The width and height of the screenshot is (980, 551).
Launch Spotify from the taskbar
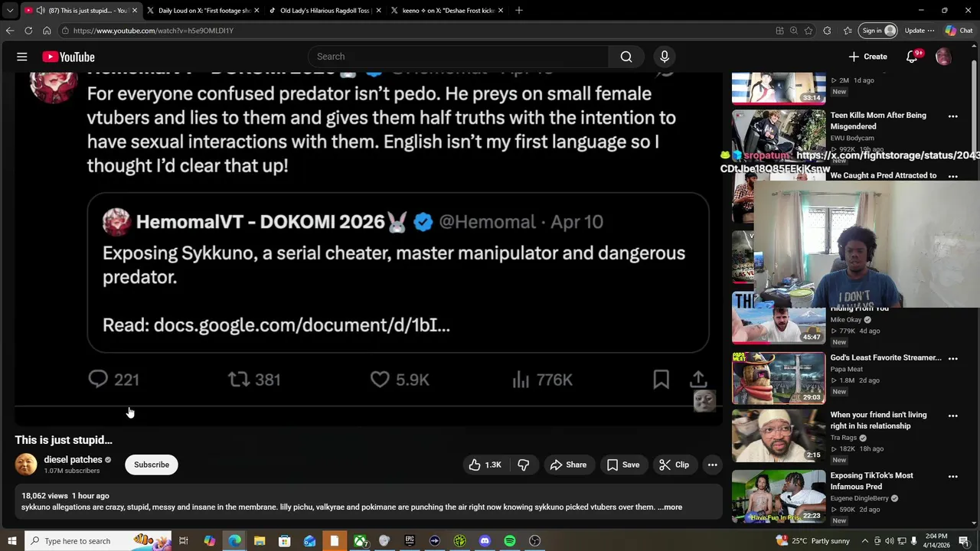tap(510, 541)
